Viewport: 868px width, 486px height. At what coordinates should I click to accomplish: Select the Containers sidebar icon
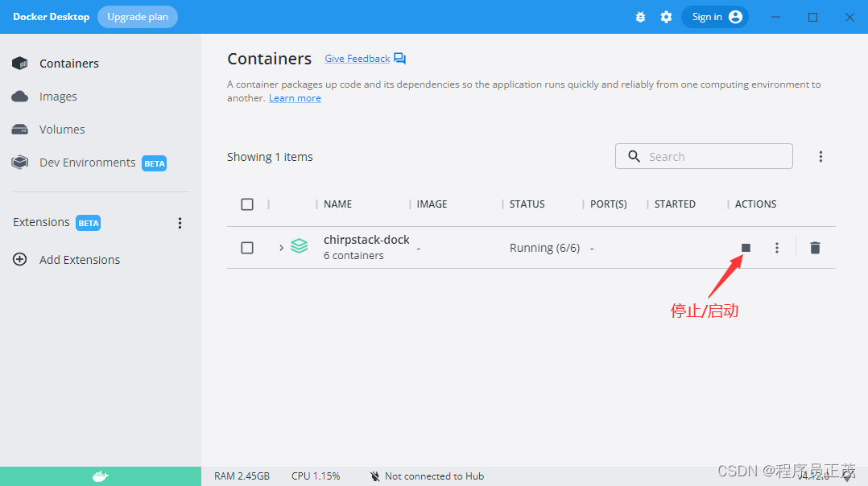[19, 63]
